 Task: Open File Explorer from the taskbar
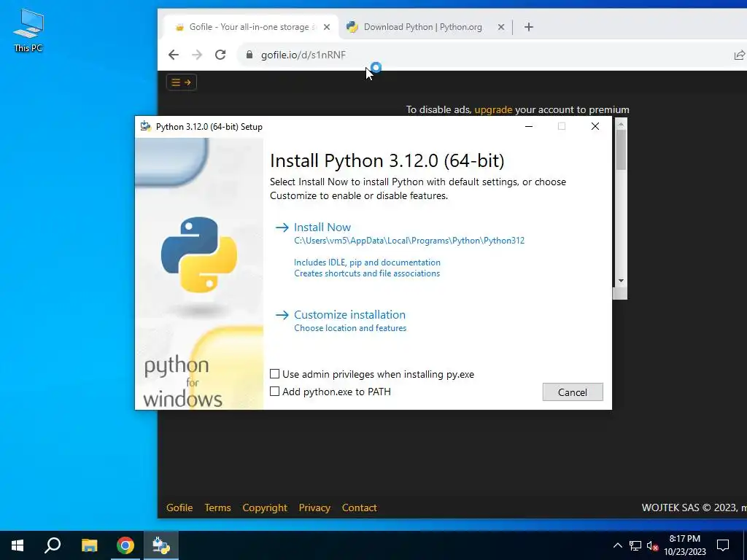point(89,545)
